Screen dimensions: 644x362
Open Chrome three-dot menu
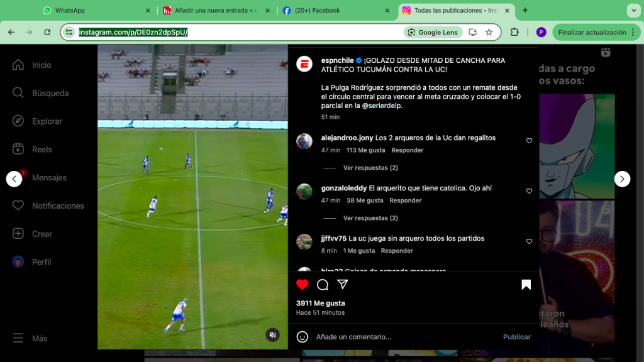[633, 32]
